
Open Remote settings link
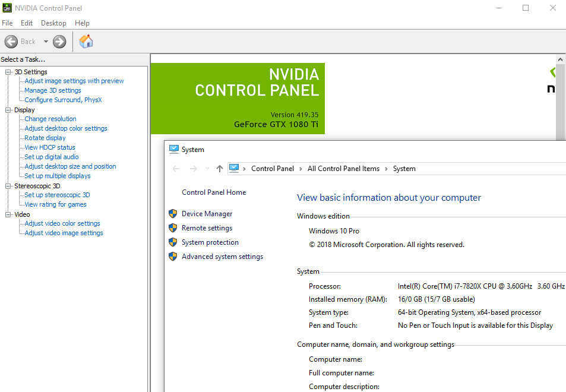click(x=207, y=228)
